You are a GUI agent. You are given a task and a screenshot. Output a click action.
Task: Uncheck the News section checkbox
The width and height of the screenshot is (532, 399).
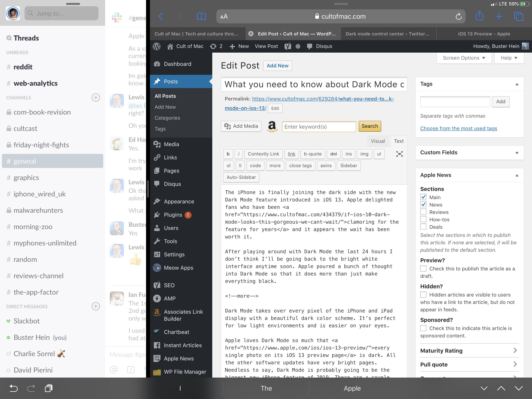click(x=423, y=205)
